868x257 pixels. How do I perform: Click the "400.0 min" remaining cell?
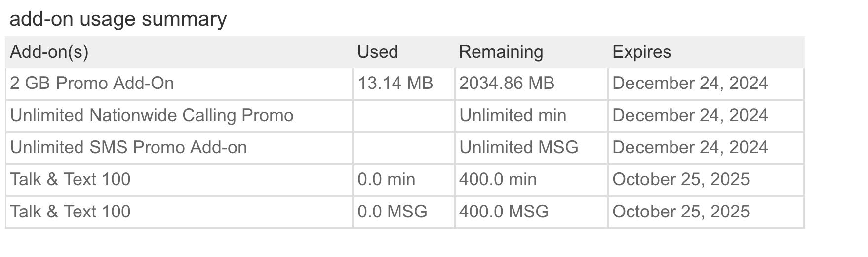498,179
